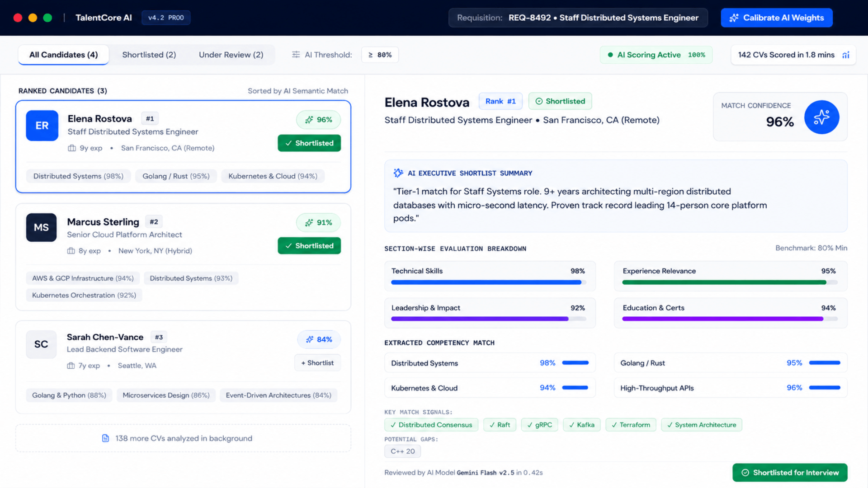The width and height of the screenshot is (868, 488).
Task: Click the bar chart icon beside CVs Scored
Action: [x=845, y=55]
